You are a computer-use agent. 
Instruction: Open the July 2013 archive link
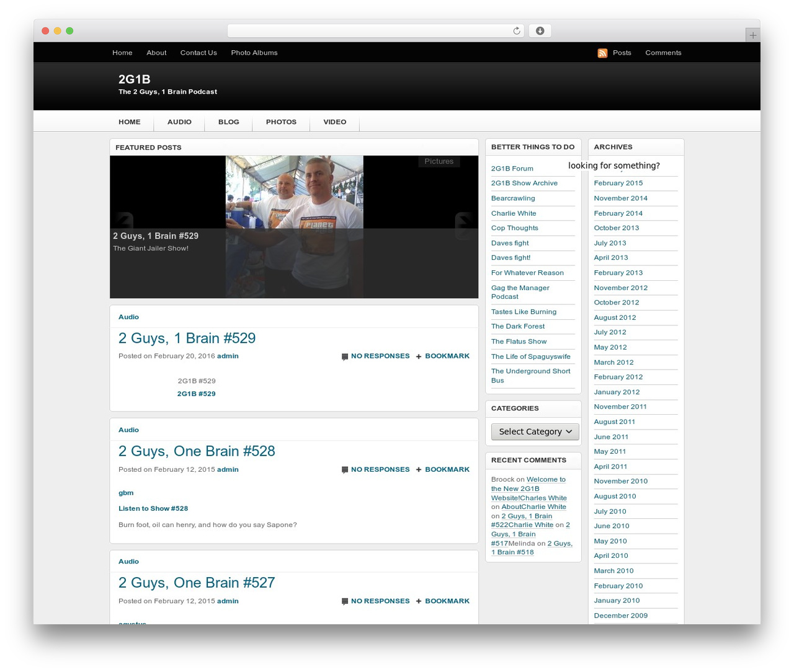[x=610, y=243]
